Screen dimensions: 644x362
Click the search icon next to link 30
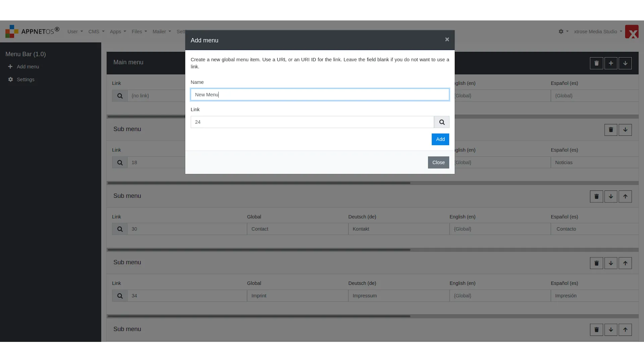pos(120,229)
